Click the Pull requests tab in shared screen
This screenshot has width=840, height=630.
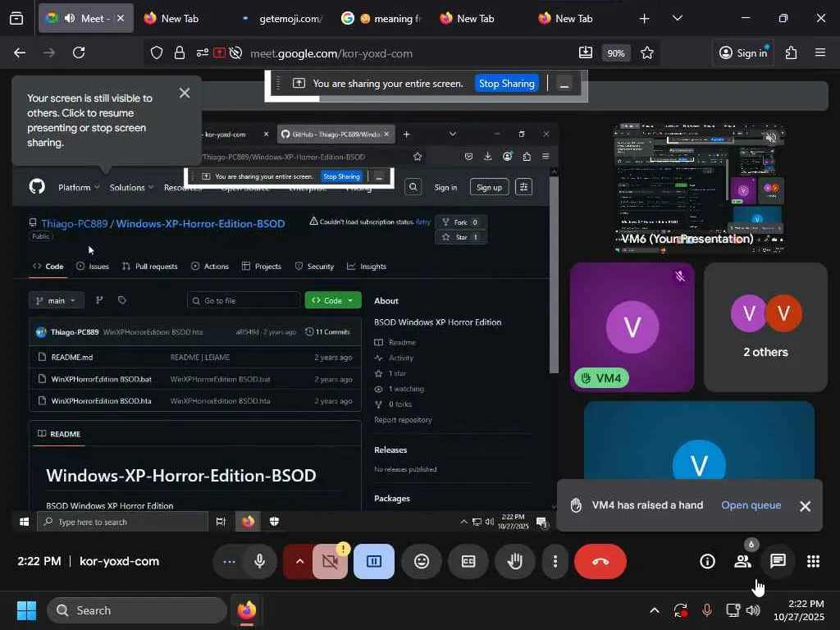pos(150,267)
